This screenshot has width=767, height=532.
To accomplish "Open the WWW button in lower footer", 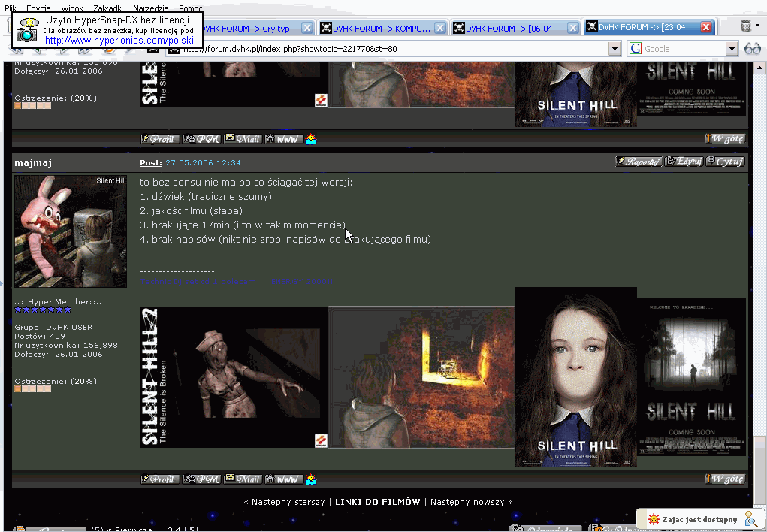I will [284, 479].
